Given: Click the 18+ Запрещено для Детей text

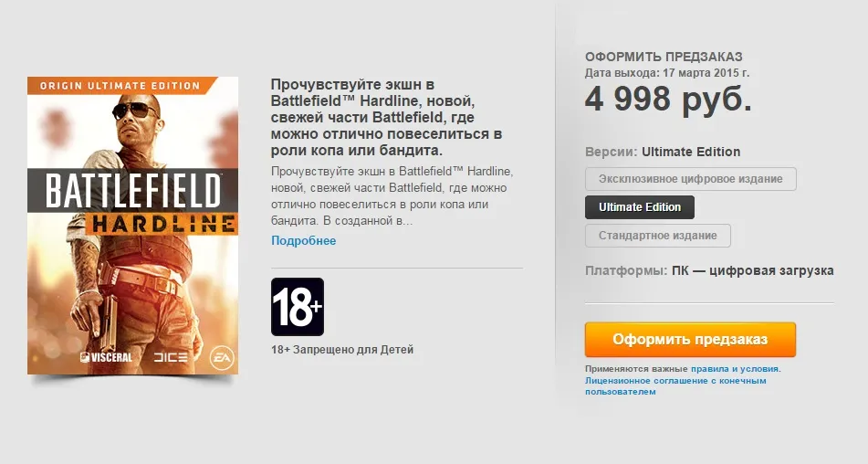Looking at the screenshot, I should (x=342, y=350).
